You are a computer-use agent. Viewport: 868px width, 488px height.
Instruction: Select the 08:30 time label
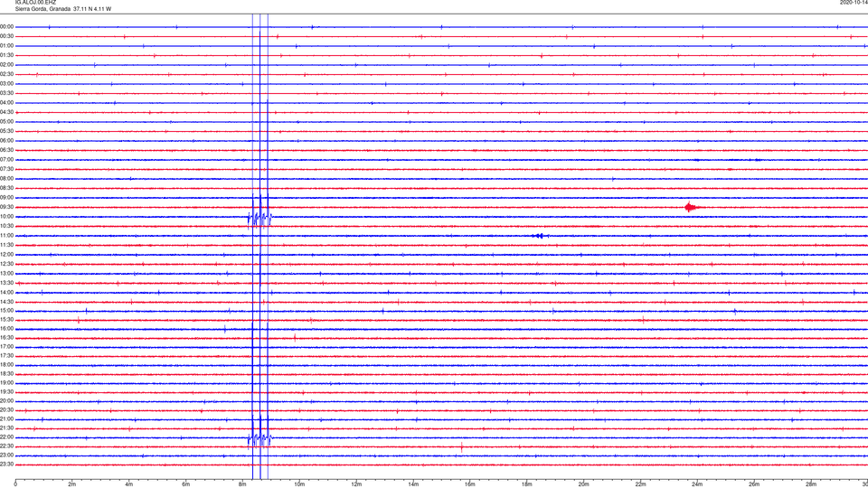pyautogui.click(x=7, y=188)
